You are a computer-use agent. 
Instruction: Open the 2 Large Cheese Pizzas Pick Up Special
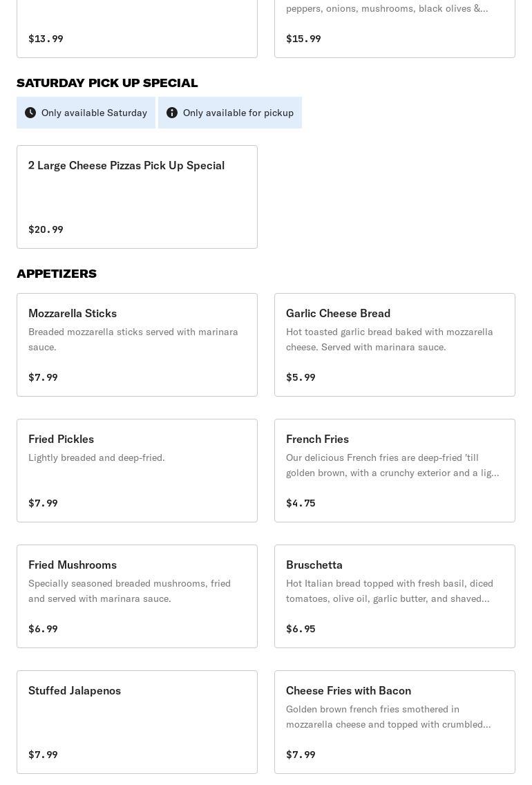click(x=137, y=196)
